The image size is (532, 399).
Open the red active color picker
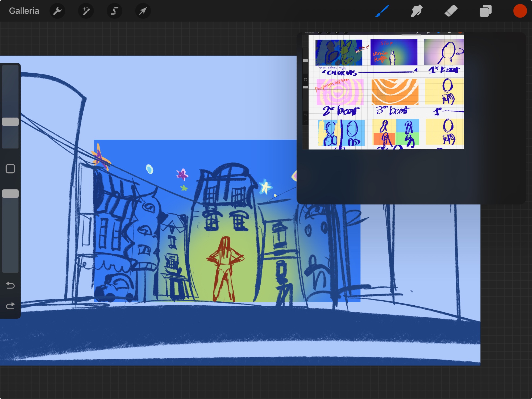tap(520, 11)
